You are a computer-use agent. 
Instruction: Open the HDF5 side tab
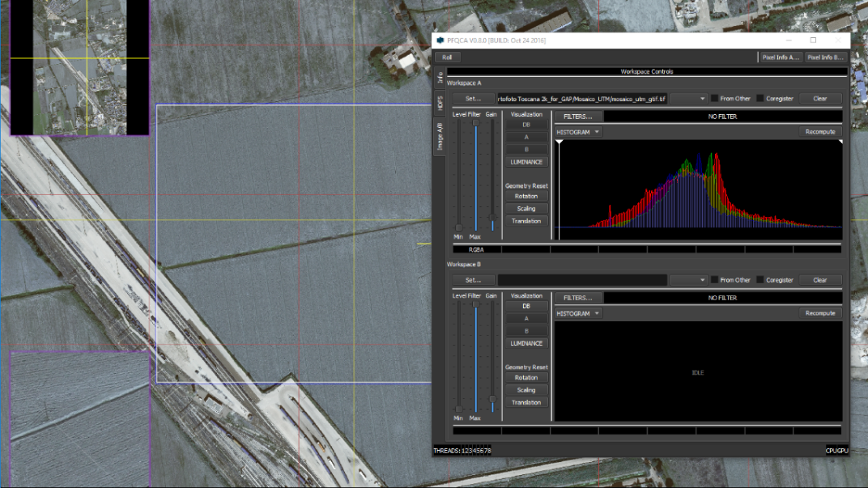pos(440,103)
